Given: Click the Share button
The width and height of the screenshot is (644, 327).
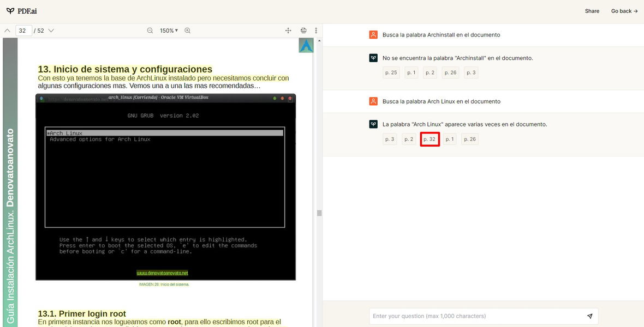Looking at the screenshot, I should [x=592, y=11].
